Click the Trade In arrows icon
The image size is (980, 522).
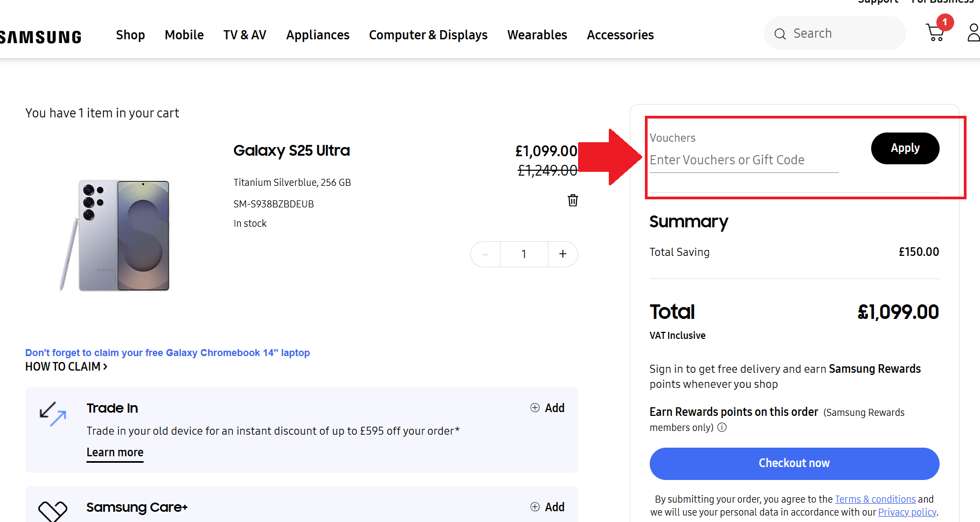coord(52,414)
